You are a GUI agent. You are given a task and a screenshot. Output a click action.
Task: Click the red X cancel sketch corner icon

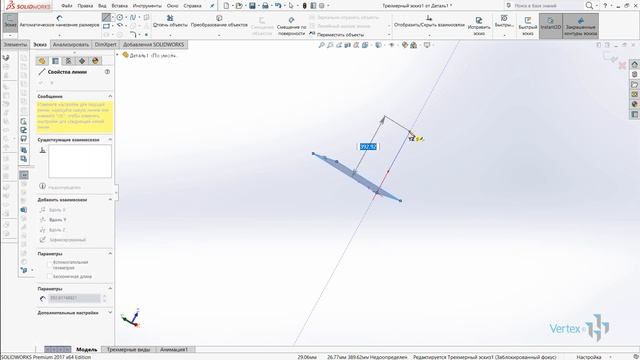(622, 65)
